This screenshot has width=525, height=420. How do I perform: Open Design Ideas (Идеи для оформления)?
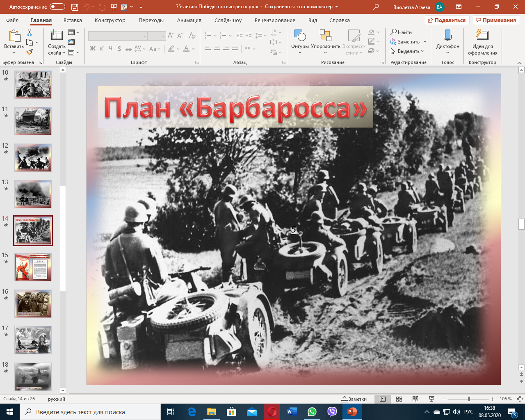[482, 36]
